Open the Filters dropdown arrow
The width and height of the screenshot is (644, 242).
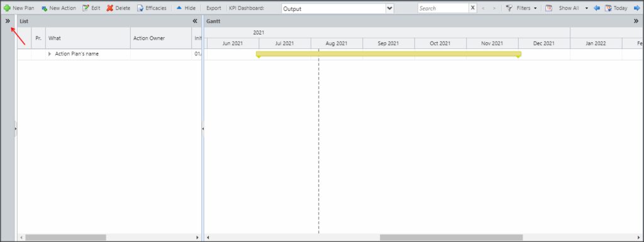536,8
